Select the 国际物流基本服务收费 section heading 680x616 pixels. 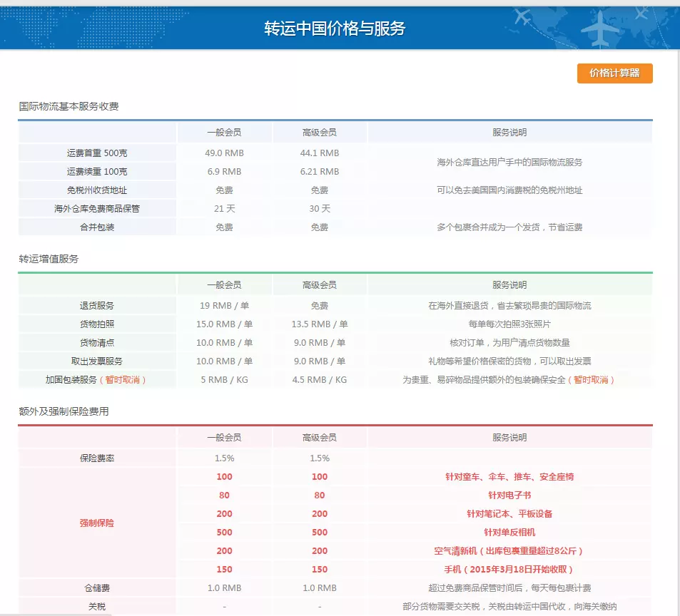click(69, 106)
